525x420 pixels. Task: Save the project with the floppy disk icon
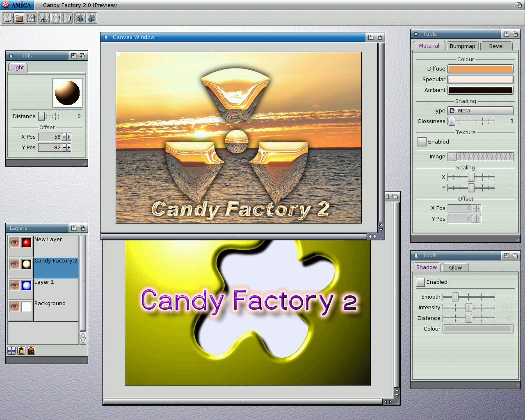[x=31, y=18]
